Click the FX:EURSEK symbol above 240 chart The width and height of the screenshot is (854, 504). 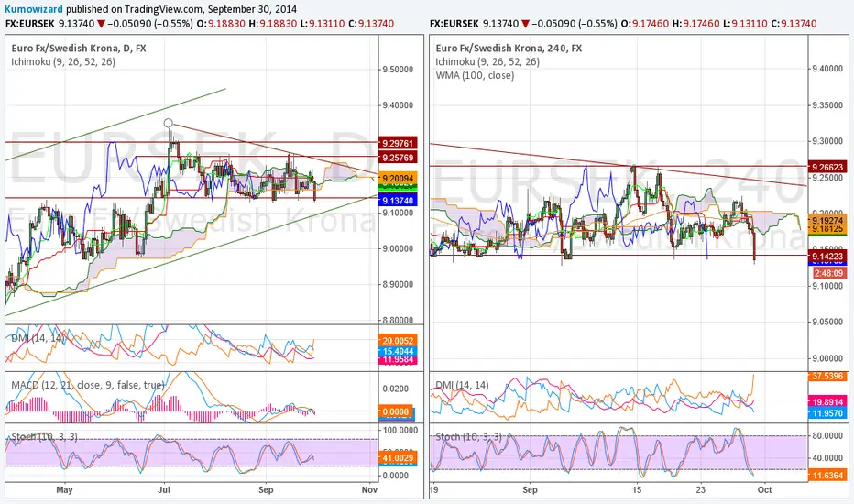(x=454, y=24)
